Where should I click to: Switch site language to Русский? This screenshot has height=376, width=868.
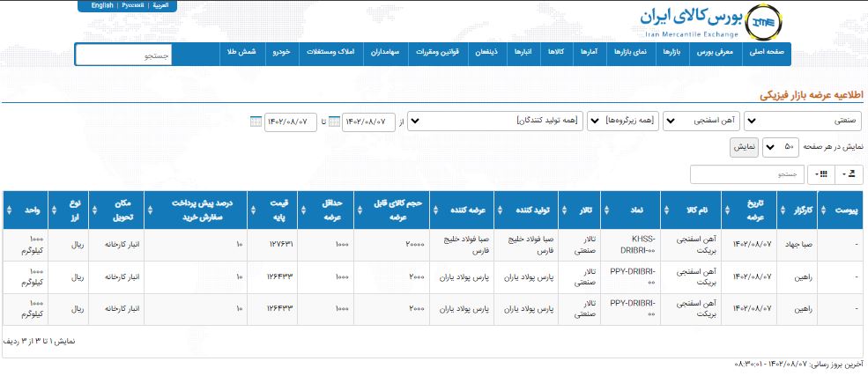pyautogui.click(x=132, y=5)
